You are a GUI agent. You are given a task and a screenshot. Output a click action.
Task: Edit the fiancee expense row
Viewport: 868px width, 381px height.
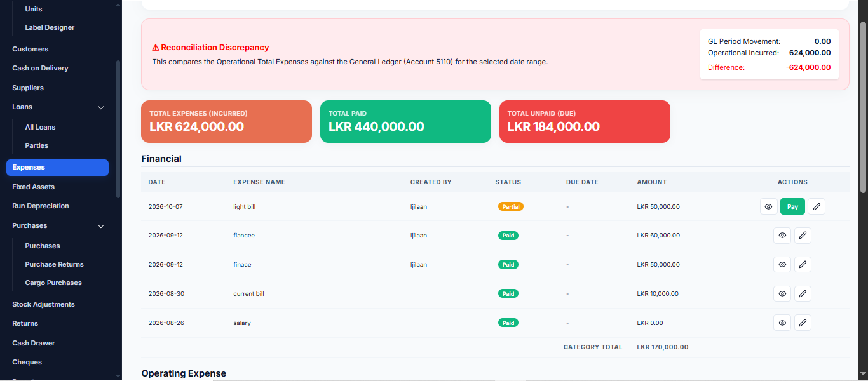coord(803,236)
